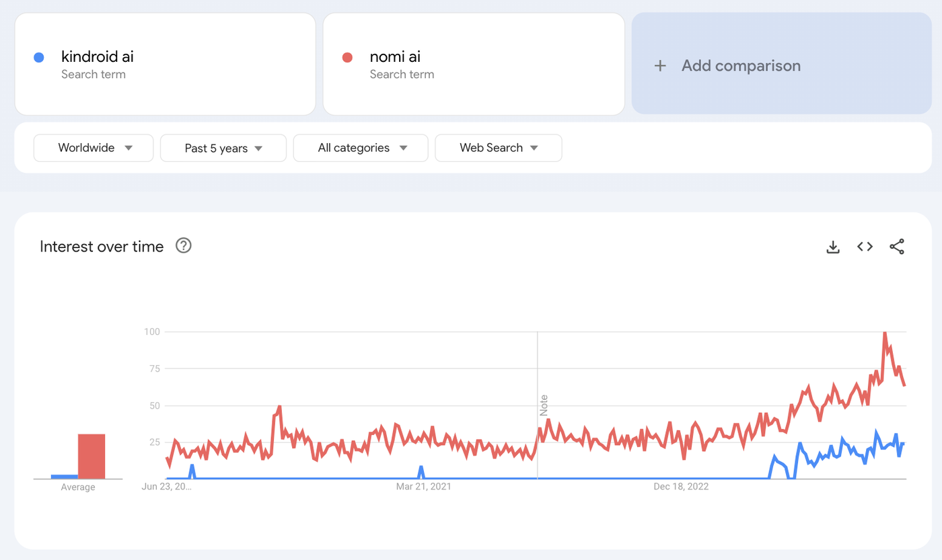
Task: Download the Interest over time data
Action: tap(833, 247)
